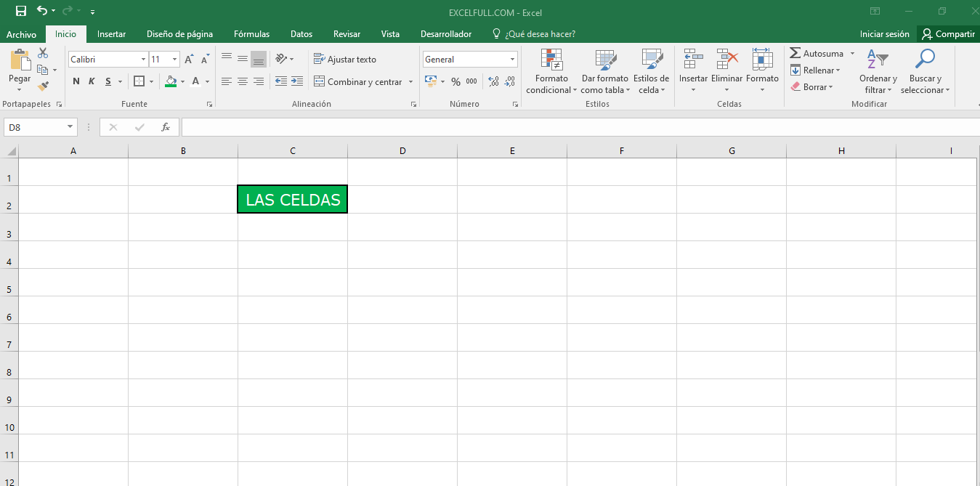Click Iniciar sesión

point(884,34)
